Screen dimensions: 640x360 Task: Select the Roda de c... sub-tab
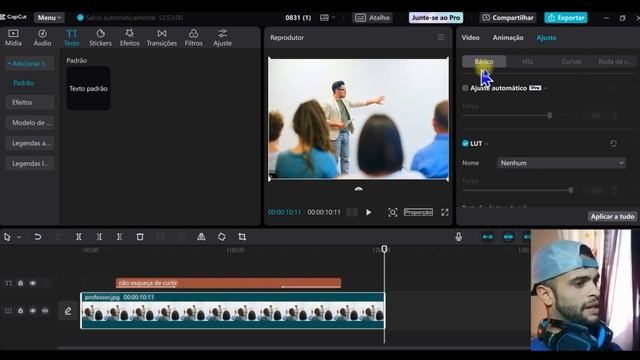615,62
